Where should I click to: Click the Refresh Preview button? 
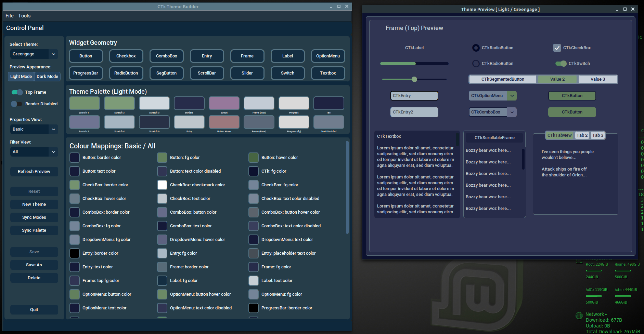[34, 171]
